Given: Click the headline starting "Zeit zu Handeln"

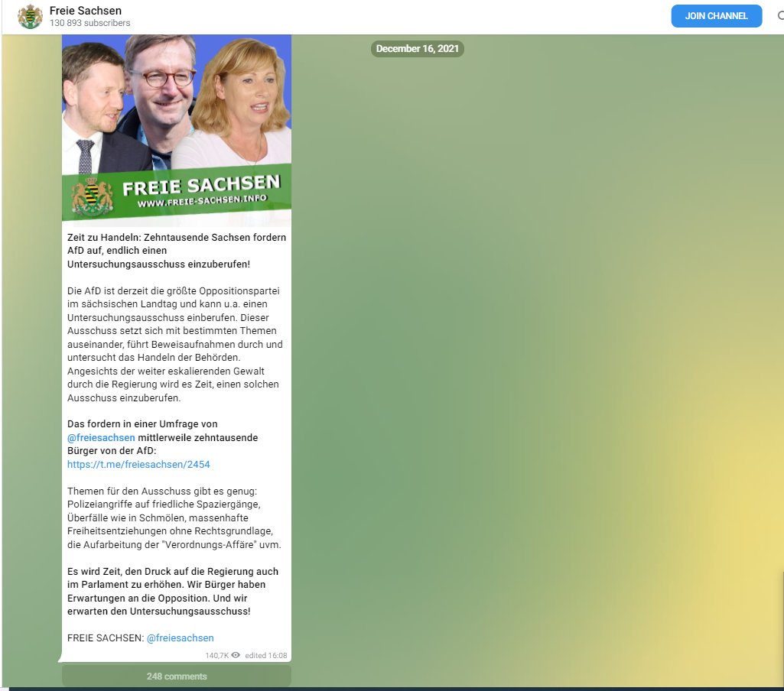Looking at the screenshot, I should [x=177, y=251].
